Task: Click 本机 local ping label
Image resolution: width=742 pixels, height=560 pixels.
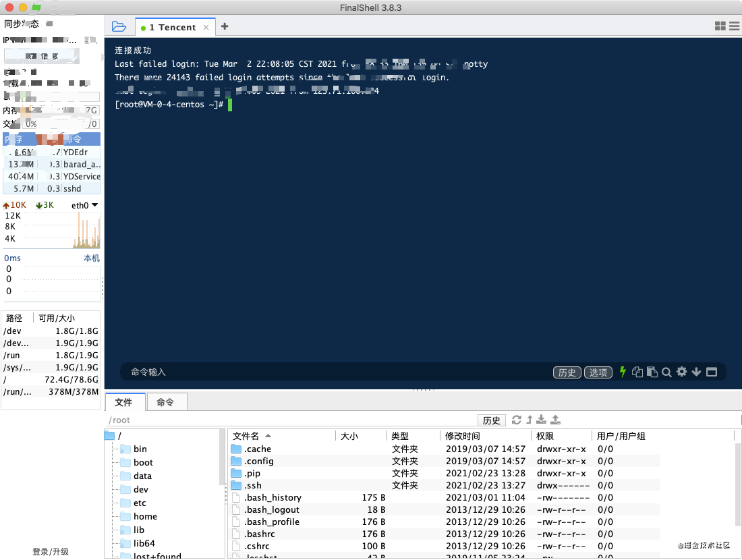Action: [91, 258]
